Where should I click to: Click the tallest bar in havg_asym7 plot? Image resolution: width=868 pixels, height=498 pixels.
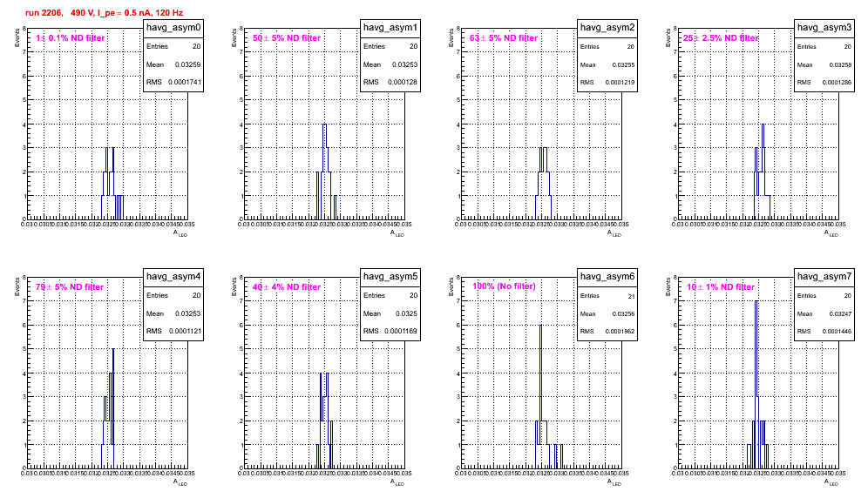click(x=756, y=384)
